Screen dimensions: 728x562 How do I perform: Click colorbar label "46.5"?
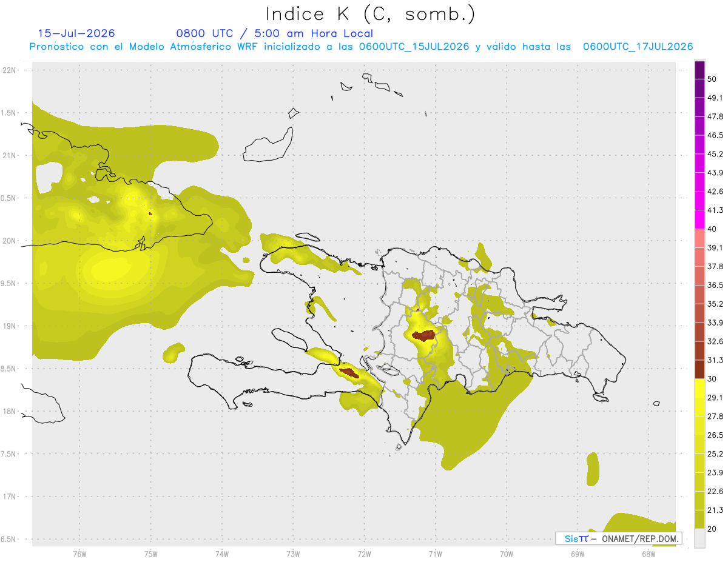pyautogui.click(x=715, y=135)
